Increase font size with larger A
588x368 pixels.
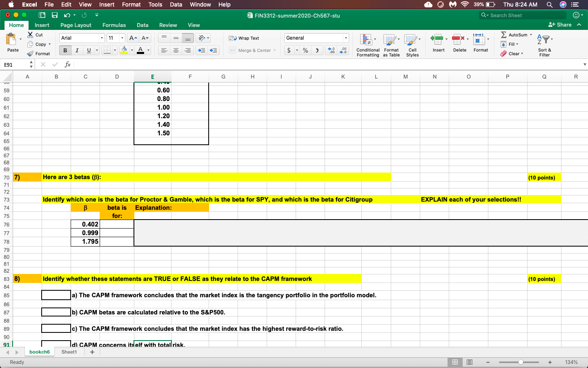133,38
